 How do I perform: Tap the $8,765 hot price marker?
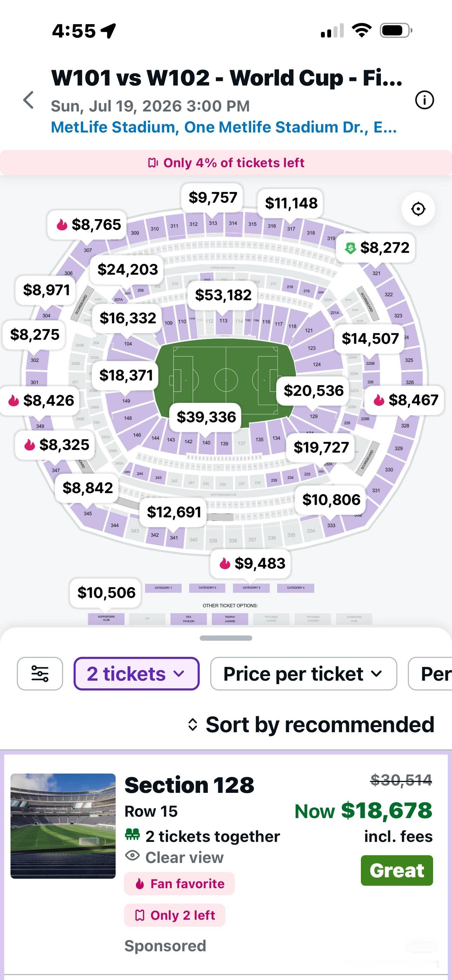[x=87, y=224]
